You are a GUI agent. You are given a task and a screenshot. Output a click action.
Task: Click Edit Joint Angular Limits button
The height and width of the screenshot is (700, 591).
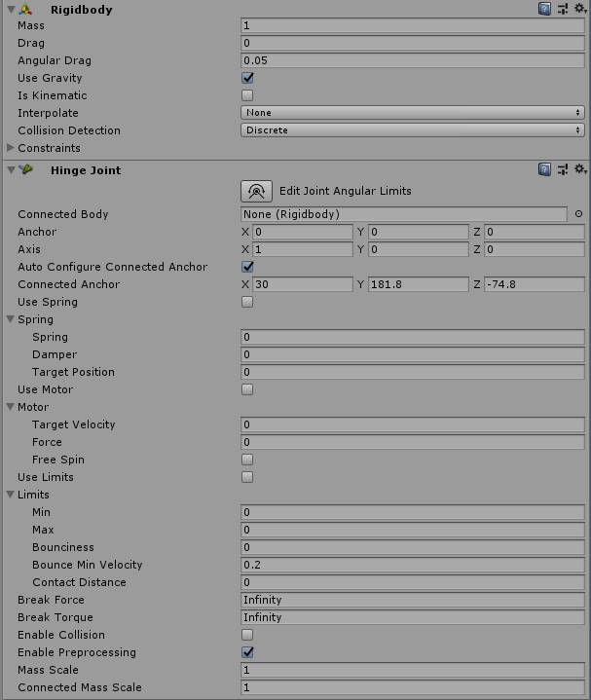[x=256, y=191]
